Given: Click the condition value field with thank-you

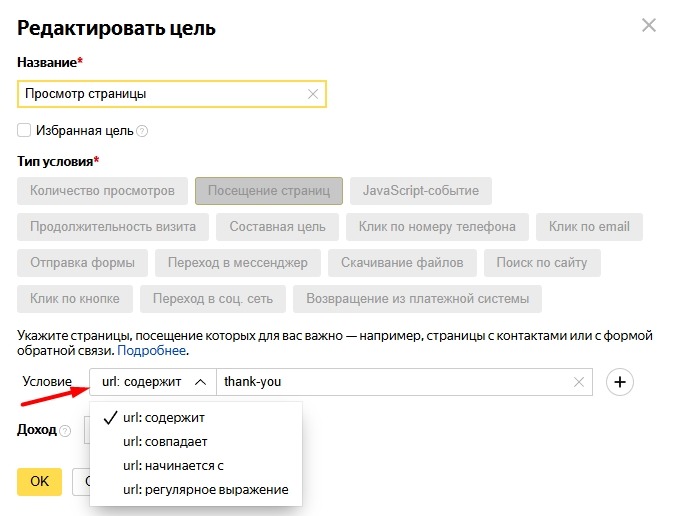Looking at the screenshot, I should click(390, 382).
